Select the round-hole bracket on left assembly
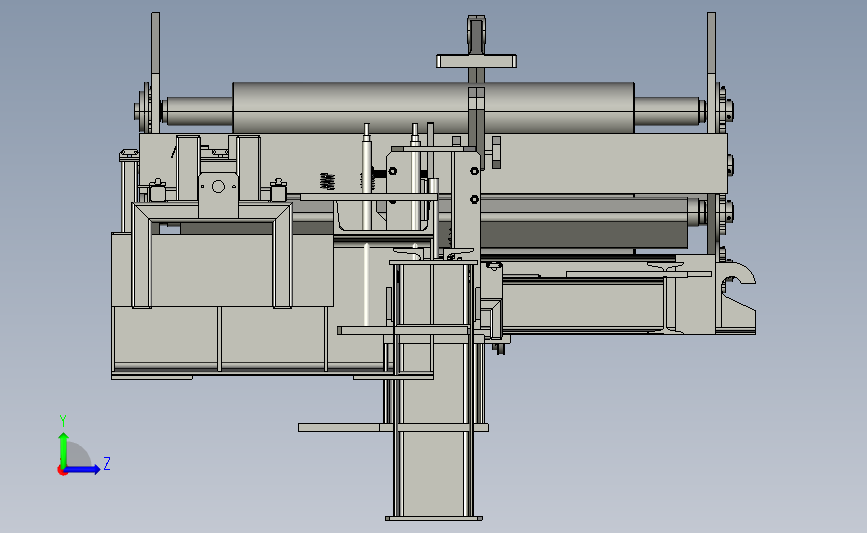The width and height of the screenshot is (867, 533). coord(218,195)
